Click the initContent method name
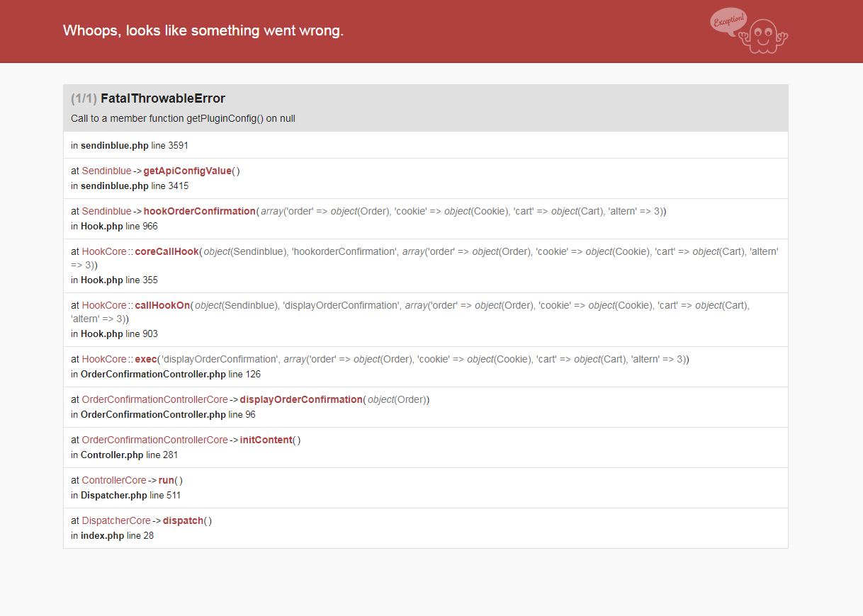Viewport: 863px width, 616px height. 266,440
